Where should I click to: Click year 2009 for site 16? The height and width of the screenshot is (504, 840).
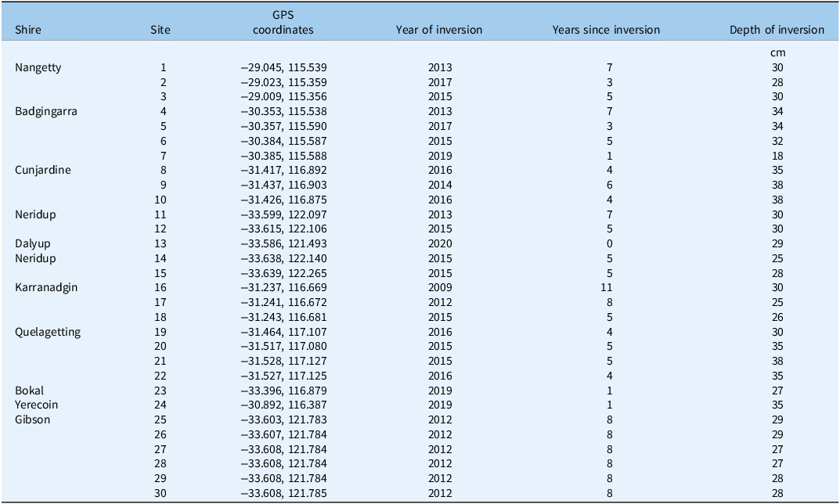click(440, 288)
